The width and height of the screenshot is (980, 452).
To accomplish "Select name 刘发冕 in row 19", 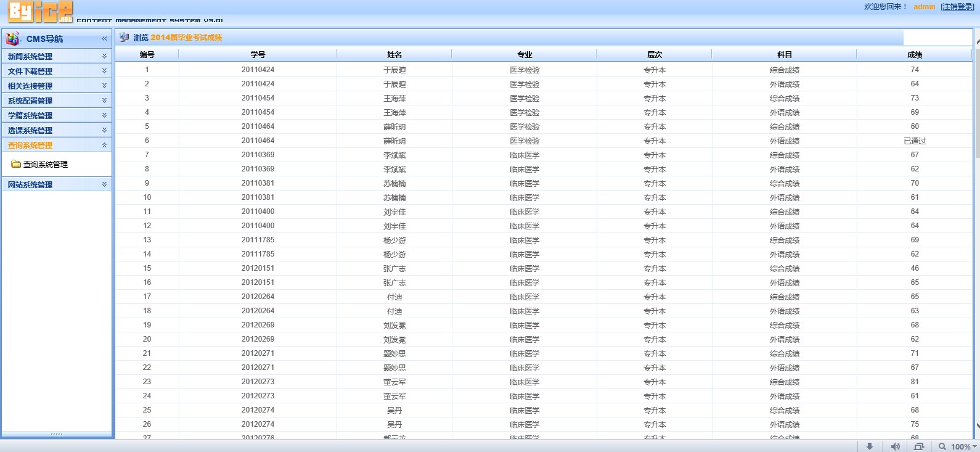I will point(394,325).
